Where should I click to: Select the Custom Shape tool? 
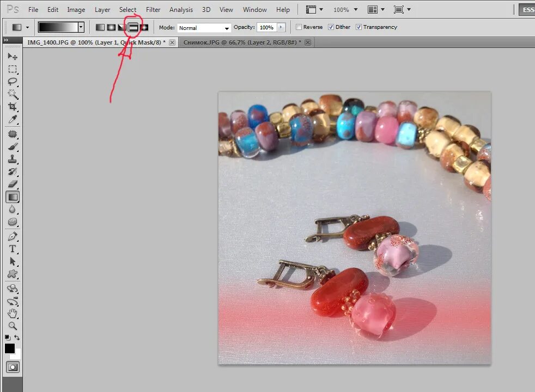click(13, 274)
